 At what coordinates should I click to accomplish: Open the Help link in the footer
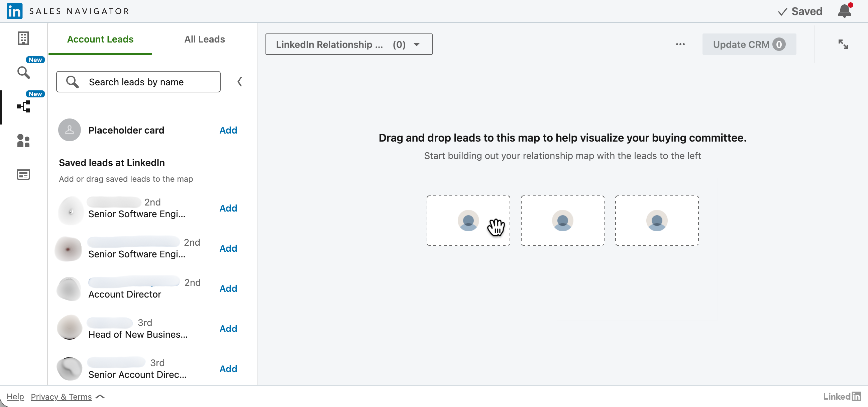click(15, 397)
